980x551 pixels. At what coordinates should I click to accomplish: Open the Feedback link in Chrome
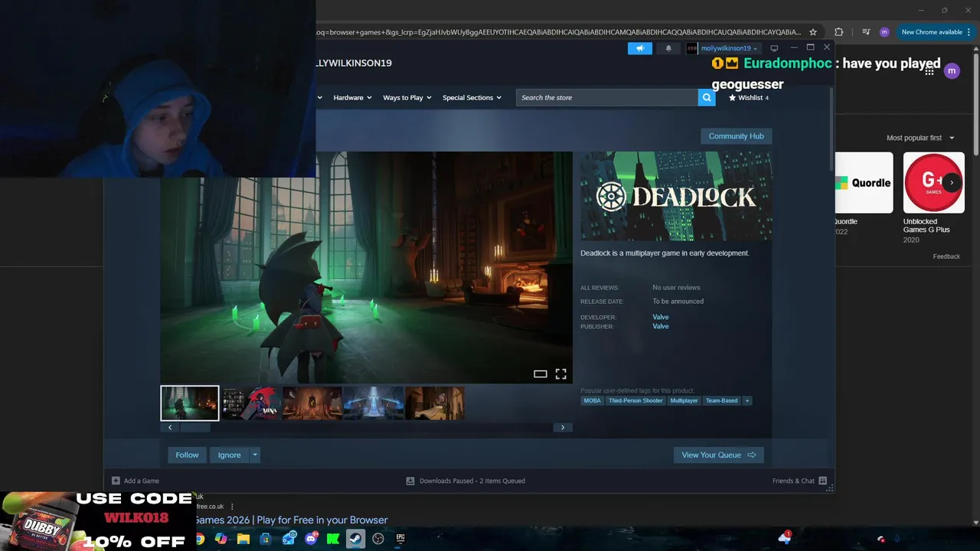tap(946, 256)
